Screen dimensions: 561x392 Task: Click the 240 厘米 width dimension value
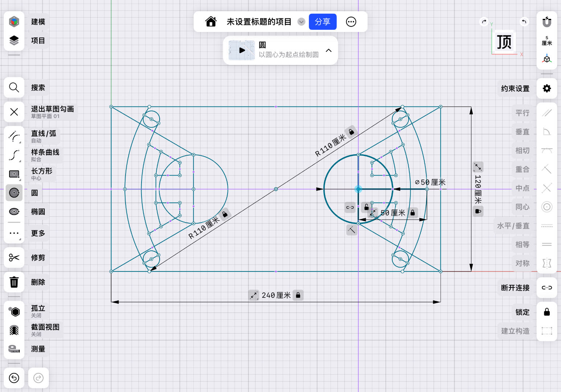point(276,295)
